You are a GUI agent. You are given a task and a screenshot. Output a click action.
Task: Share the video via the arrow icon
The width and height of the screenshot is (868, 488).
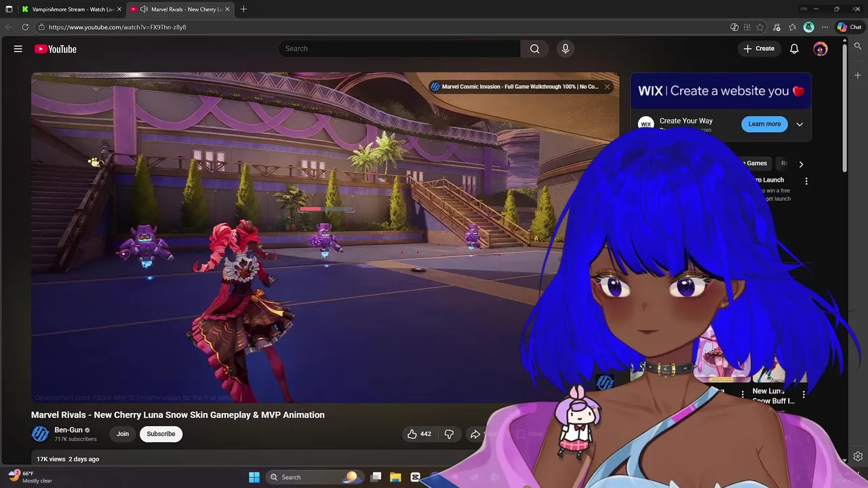pos(475,434)
